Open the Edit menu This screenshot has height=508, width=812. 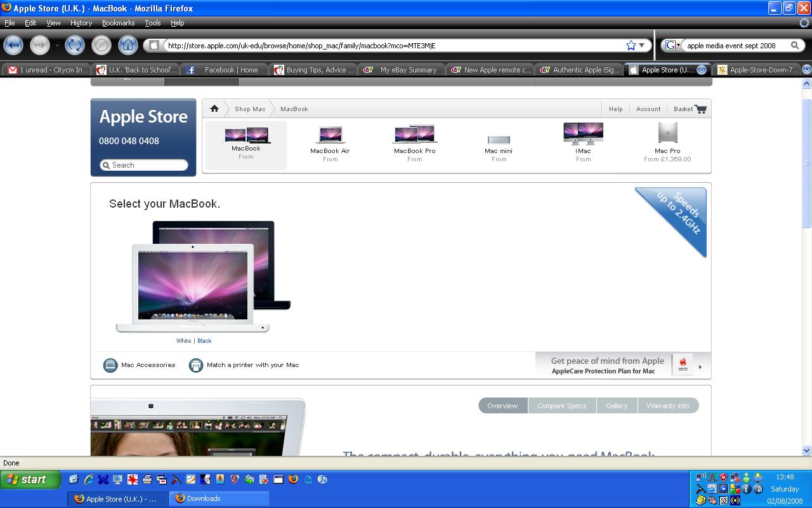point(30,23)
